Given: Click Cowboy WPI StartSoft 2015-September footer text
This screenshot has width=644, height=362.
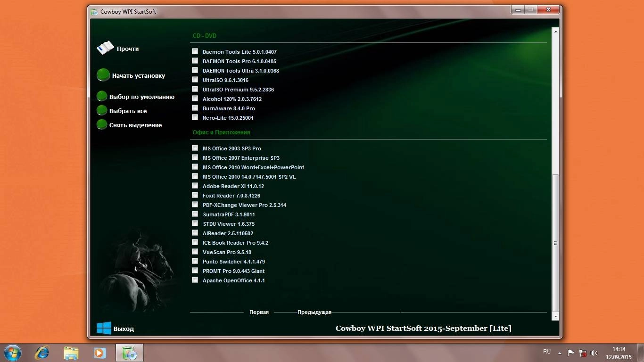Looking at the screenshot, I should click(423, 328).
